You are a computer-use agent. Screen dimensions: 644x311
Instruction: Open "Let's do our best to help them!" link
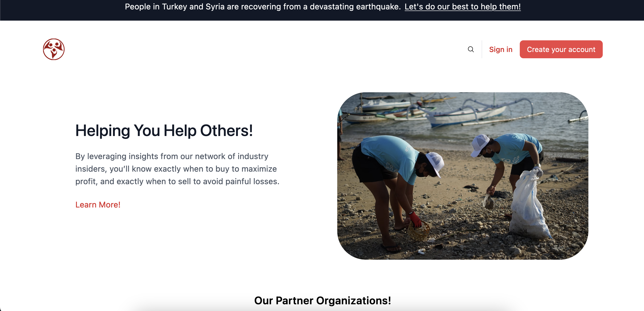[463, 6]
